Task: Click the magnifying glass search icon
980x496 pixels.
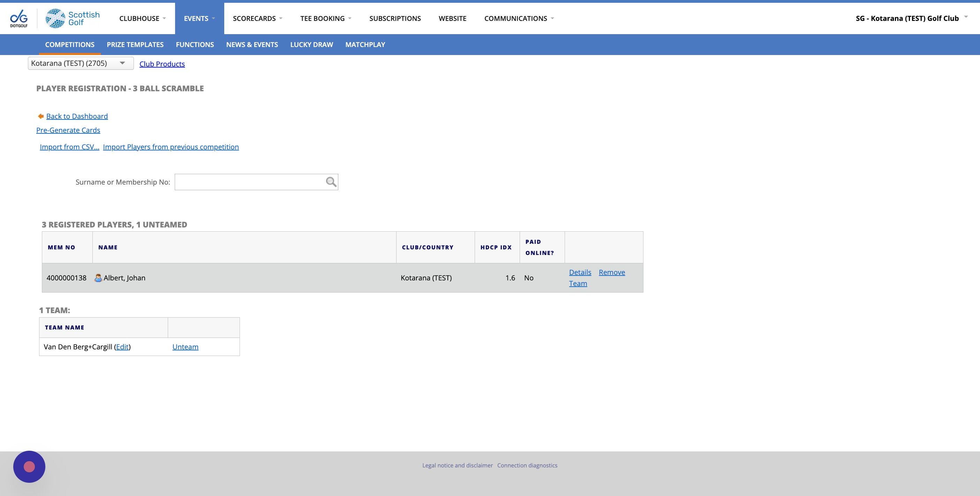Action: tap(331, 182)
